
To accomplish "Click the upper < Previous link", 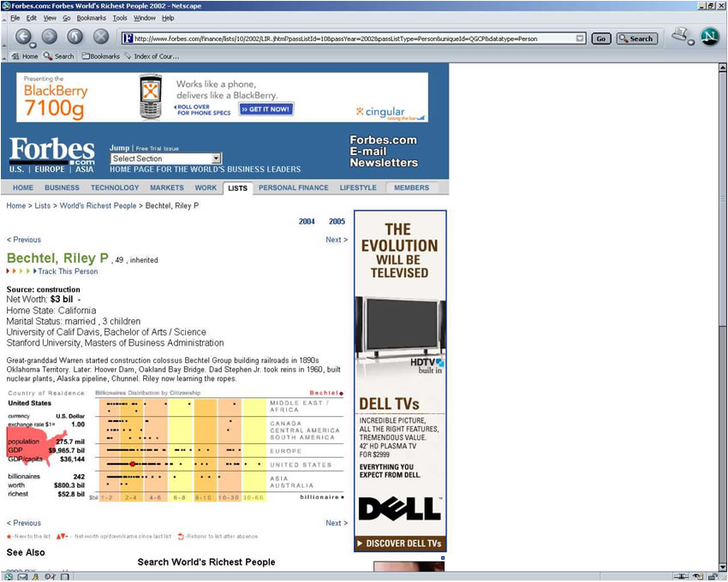I will point(24,240).
